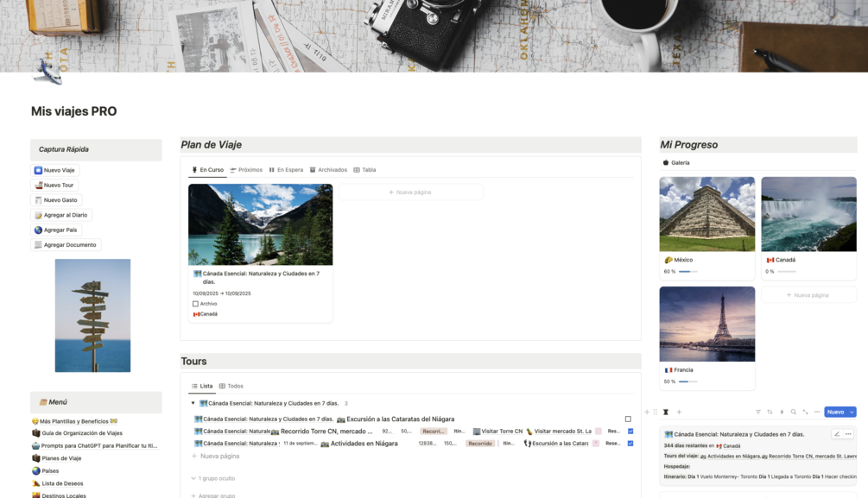Click the Nuevo Gasto button

point(56,200)
